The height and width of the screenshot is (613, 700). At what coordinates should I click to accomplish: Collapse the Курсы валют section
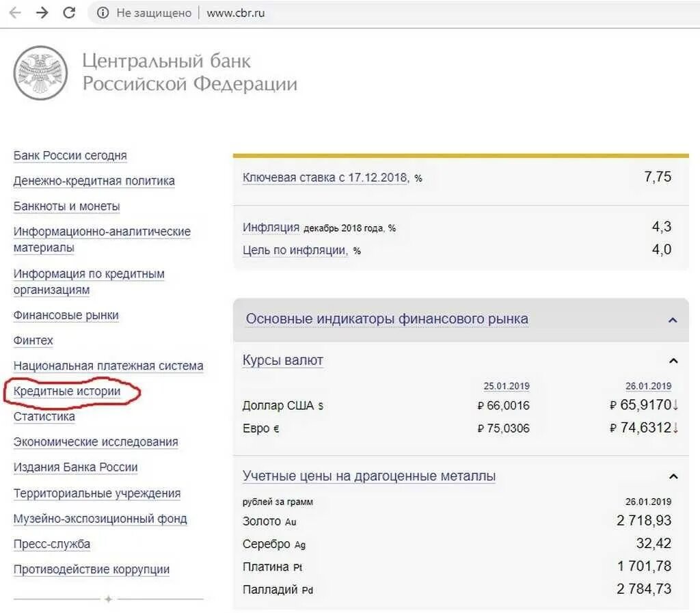coord(673,361)
